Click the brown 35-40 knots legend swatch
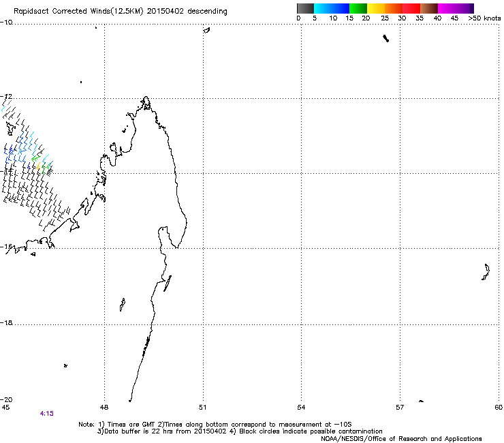This screenshot has width=504, height=443. click(429, 8)
